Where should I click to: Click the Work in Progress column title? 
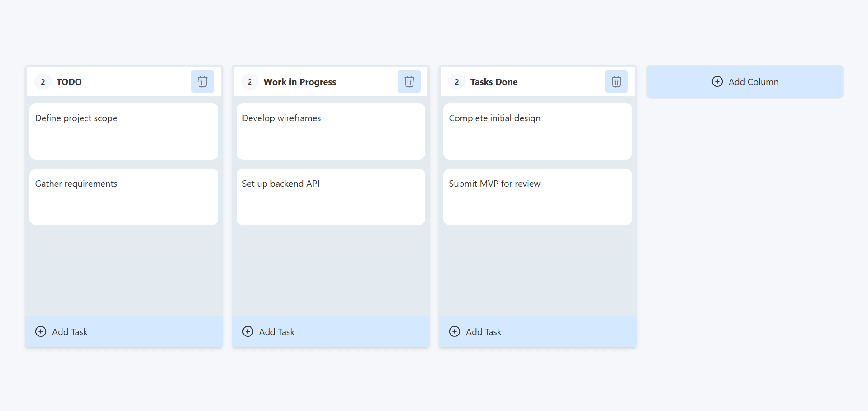point(299,82)
